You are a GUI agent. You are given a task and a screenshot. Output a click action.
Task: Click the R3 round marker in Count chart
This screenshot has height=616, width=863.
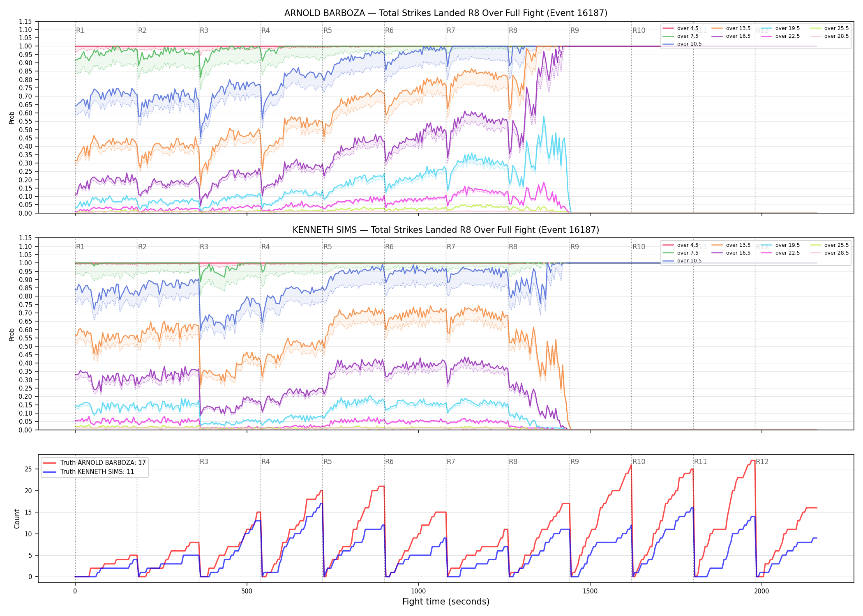point(204,462)
